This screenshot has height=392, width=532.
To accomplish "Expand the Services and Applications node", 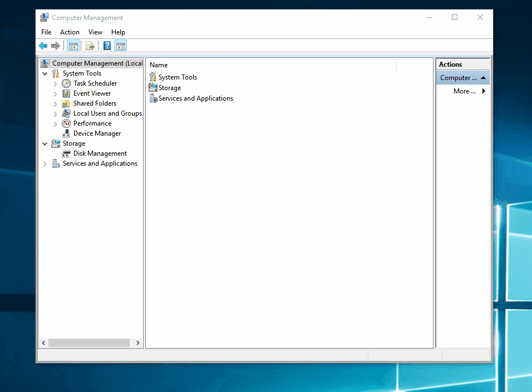I will coord(45,163).
